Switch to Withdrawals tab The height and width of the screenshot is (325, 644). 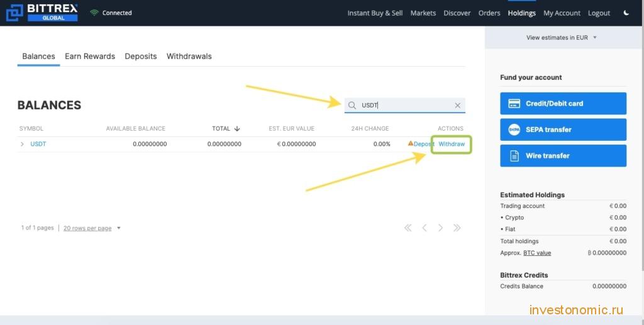189,56
